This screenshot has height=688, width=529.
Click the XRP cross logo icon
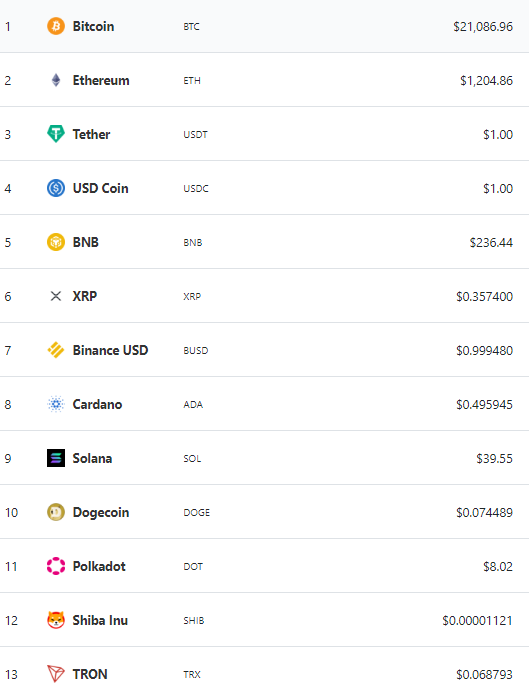point(56,296)
